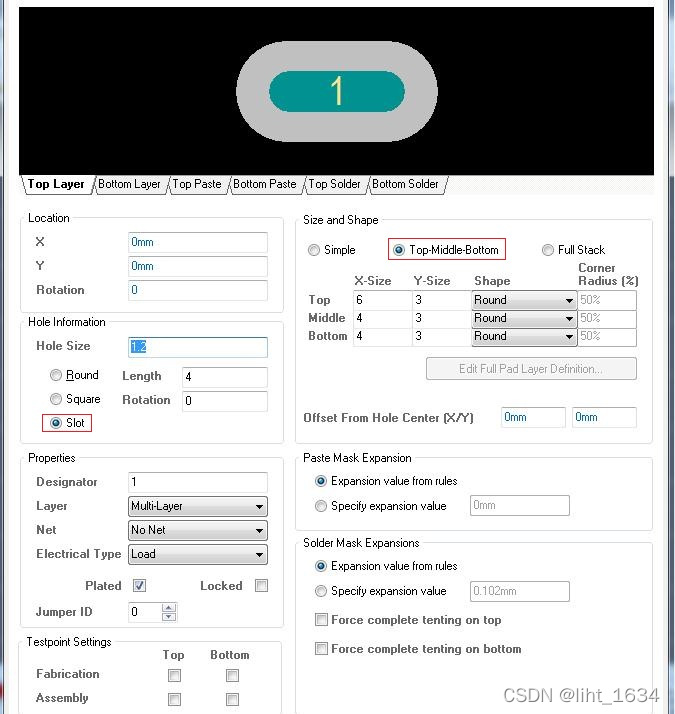Select the Simple size mode
This screenshot has width=675, height=714.
pyautogui.click(x=314, y=250)
